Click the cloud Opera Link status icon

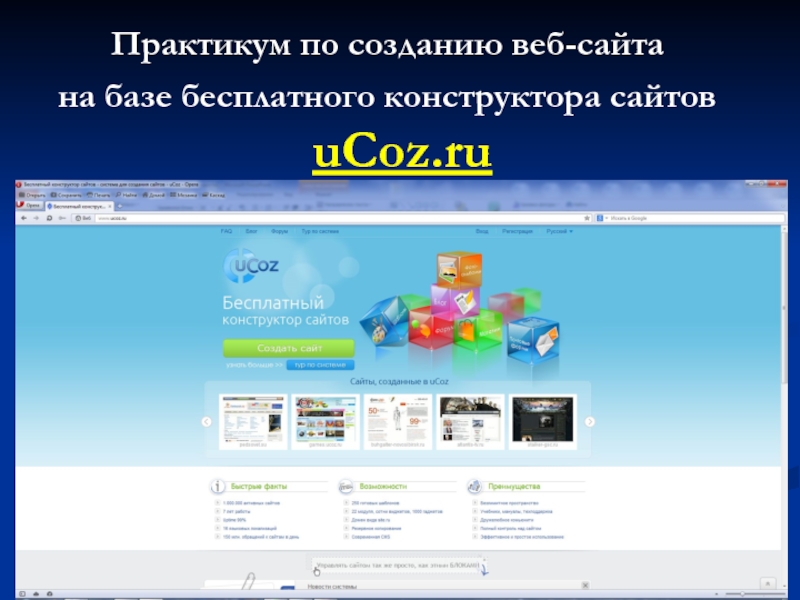pyautogui.click(x=36, y=594)
